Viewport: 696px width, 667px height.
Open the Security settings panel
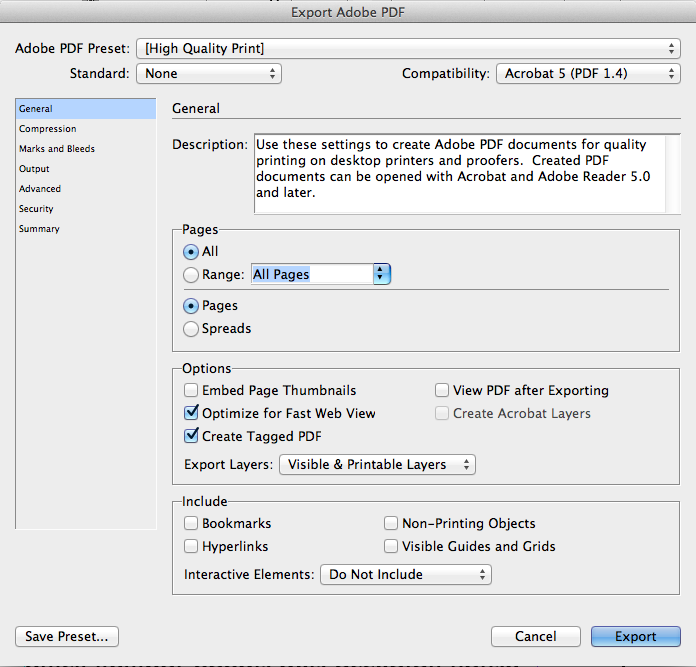pos(36,209)
